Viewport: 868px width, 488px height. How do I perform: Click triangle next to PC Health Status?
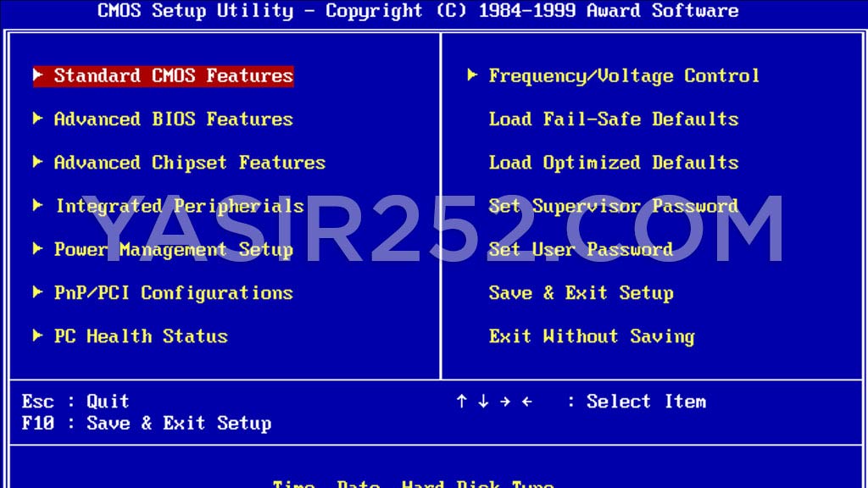point(38,335)
